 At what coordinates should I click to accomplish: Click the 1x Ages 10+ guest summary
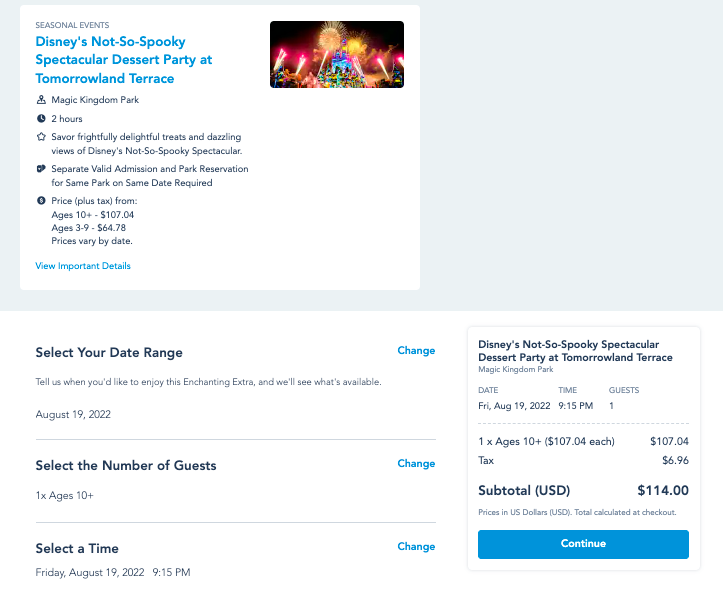coord(65,496)
